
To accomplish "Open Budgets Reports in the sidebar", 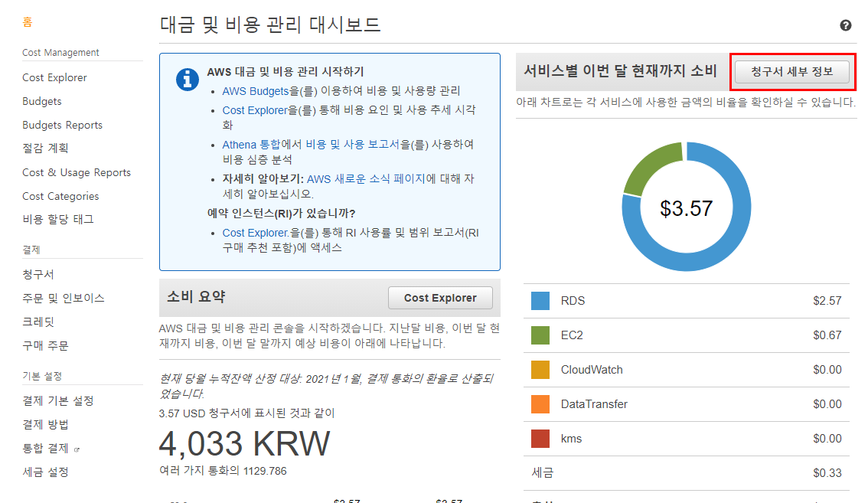I will point(62,126).
